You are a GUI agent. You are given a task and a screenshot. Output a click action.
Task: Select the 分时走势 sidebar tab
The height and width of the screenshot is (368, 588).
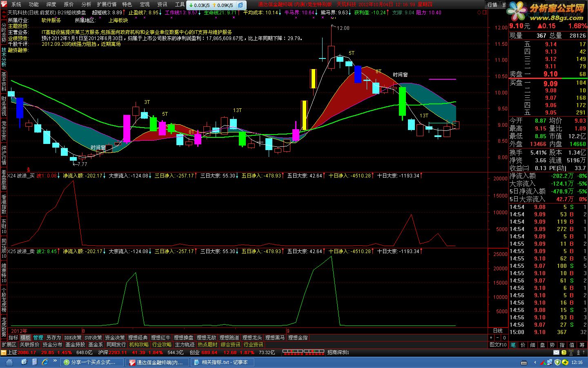click(x=4, y=32)
